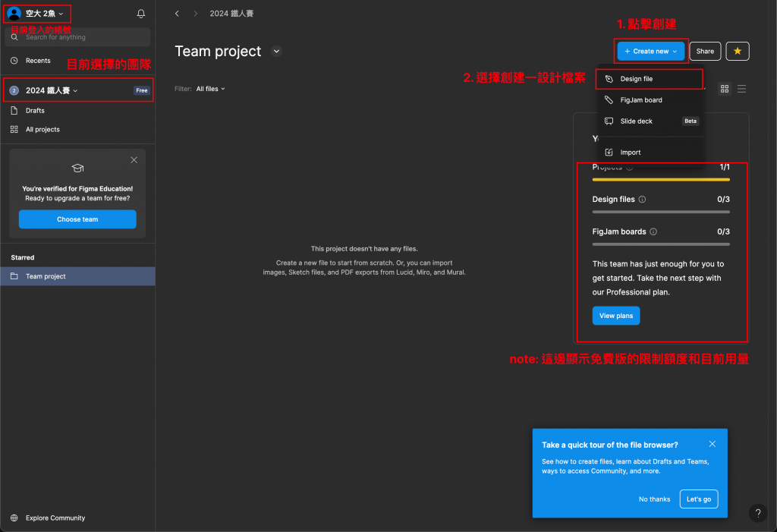Screen dimensions: 777x532
Task: Click the Free plan badge
Action: point(142,90)
